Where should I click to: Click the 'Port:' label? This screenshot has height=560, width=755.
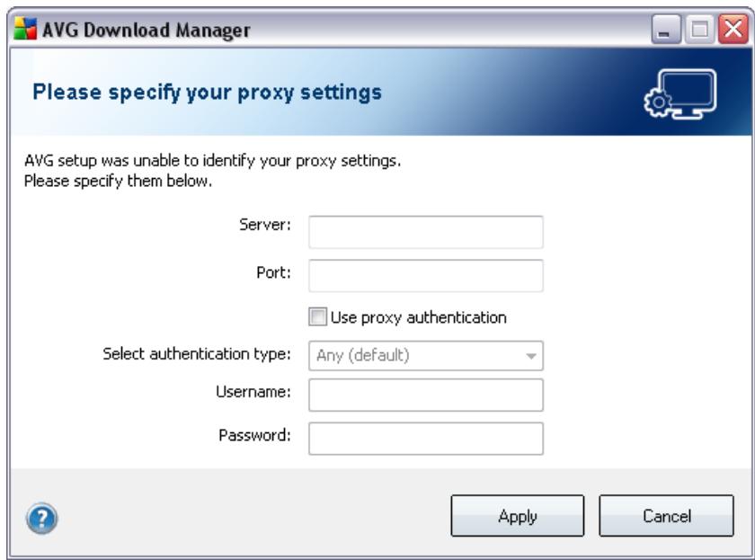click(x=273, y=272)
